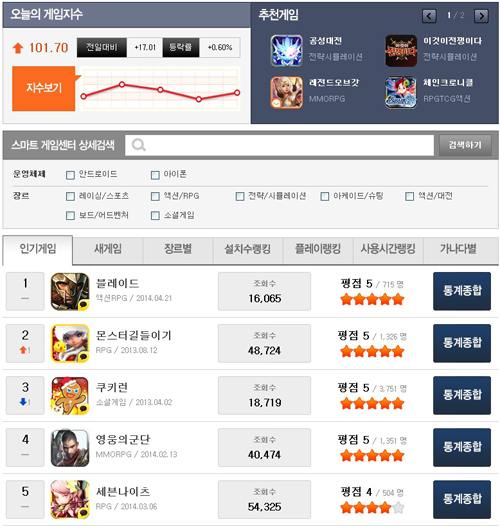Viewport: 500px width, 526px height.
Task: Switch to the 새게임 tab
Action: [x=108, y=250]
